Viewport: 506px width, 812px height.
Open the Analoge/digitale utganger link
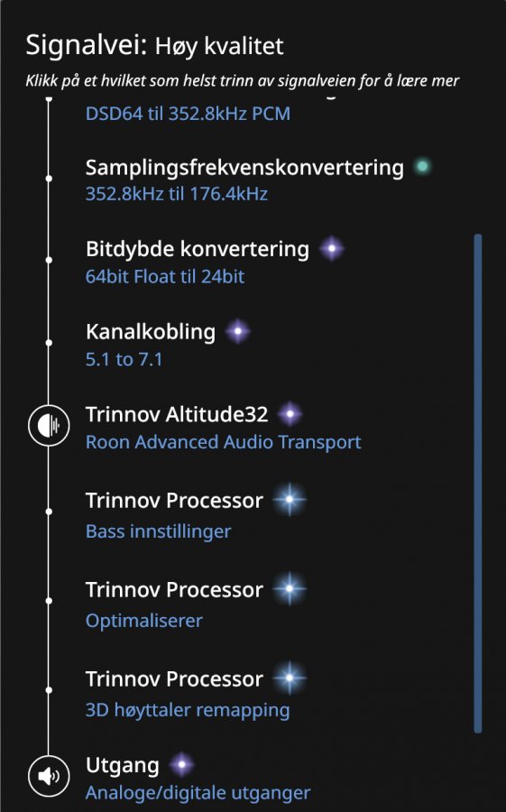tap(198, 793)
